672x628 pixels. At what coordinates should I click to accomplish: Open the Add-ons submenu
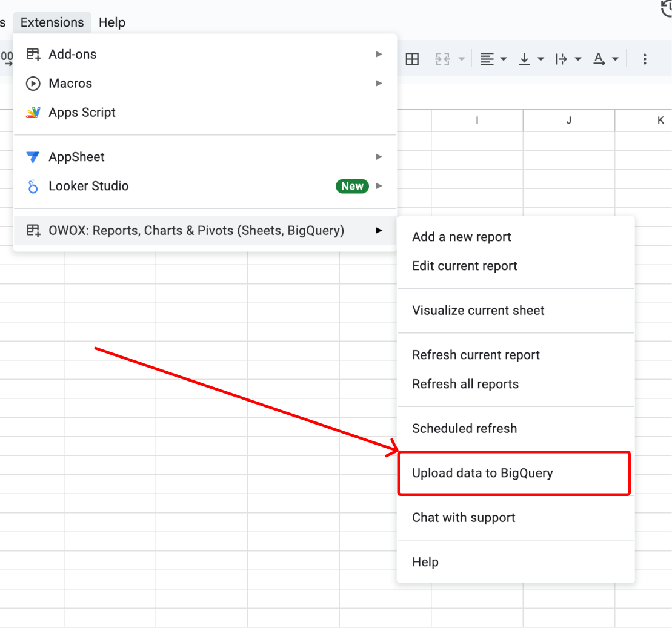pos(205,55)
